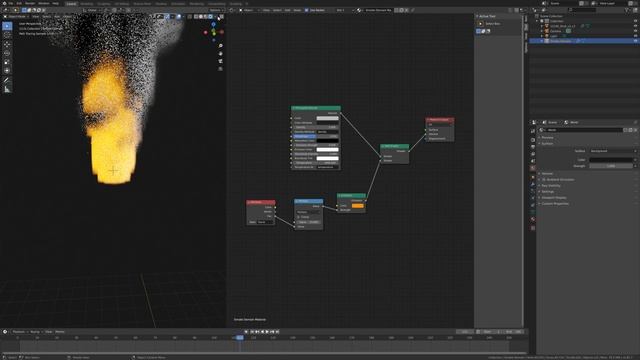
Task: Open the timeline Keying popover
Action: 36,332
